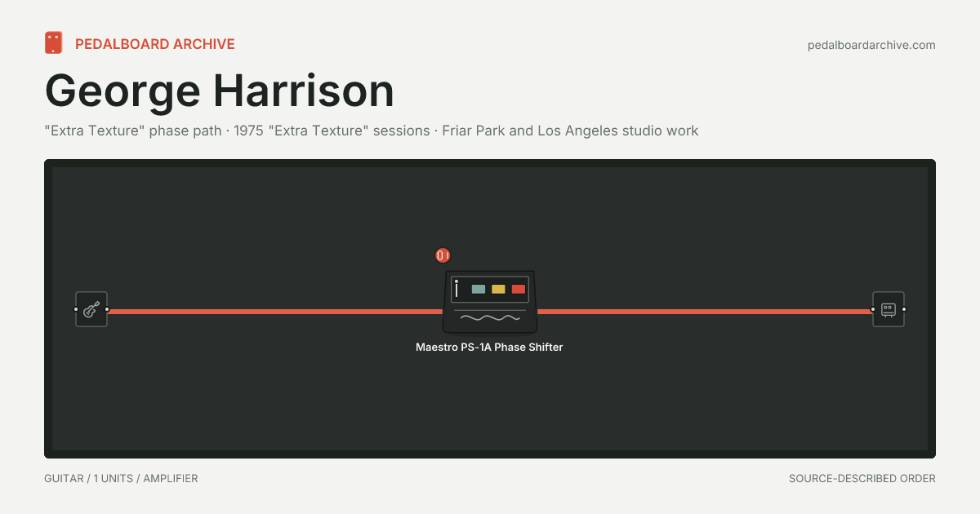This screenshot has width=980, height=514.
Task: Click the teal pedal rocker switch
Action: [479, 289]
